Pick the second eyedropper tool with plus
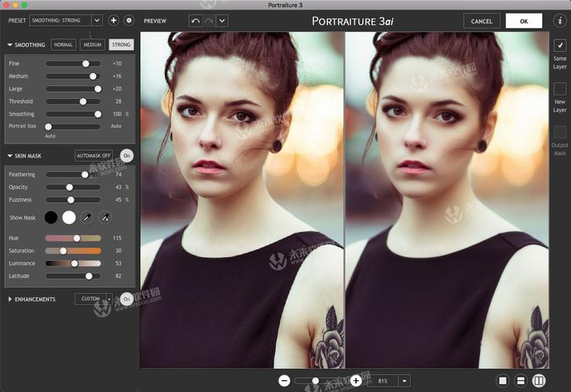 (x=105, y=218)
